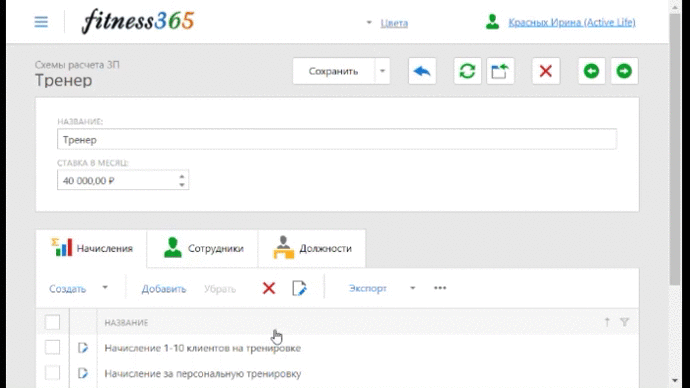This screenshot has height=388, width=690.
Task: Click edit icon for 'Начисление 1-10 клиентов' row
Action: click(83, 348)
